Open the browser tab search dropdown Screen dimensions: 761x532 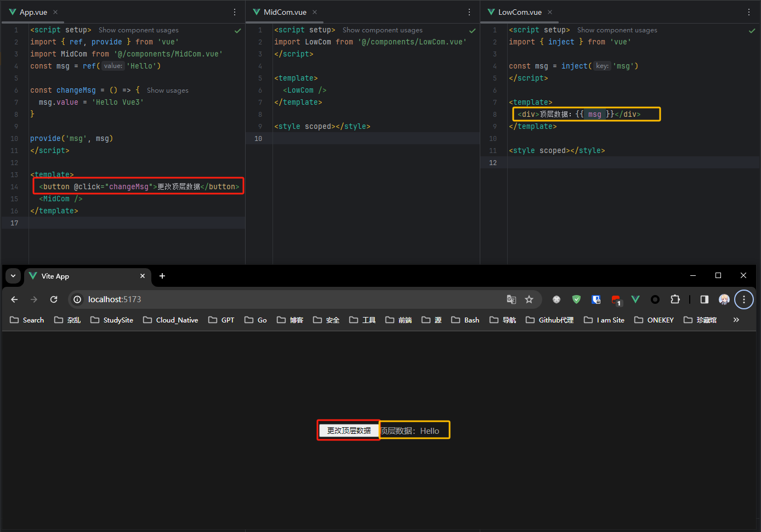tap(13, 276)
